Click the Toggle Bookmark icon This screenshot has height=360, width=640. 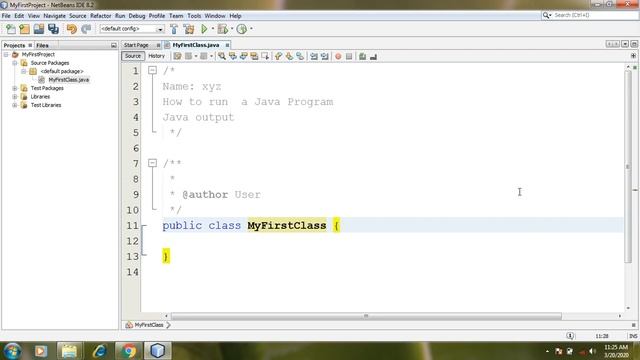pyautogui.click(x=300, y=56)
